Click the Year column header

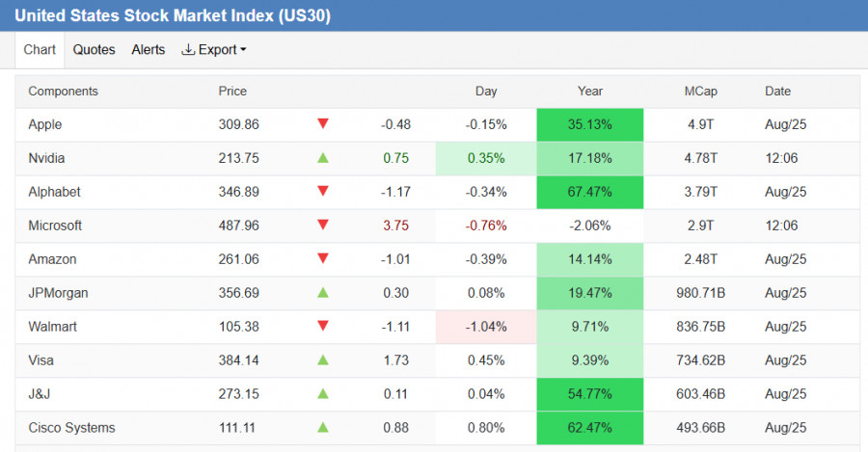pyautogui.click(x=590, y=92)
